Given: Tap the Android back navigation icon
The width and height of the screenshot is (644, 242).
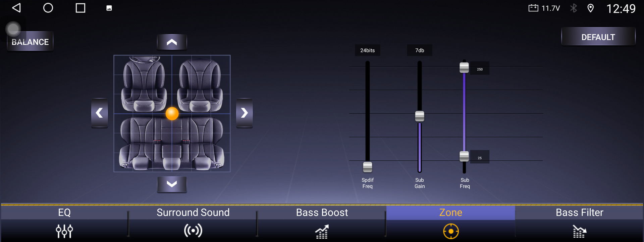Looking at the screenshot, I should (x=16, y=8).
